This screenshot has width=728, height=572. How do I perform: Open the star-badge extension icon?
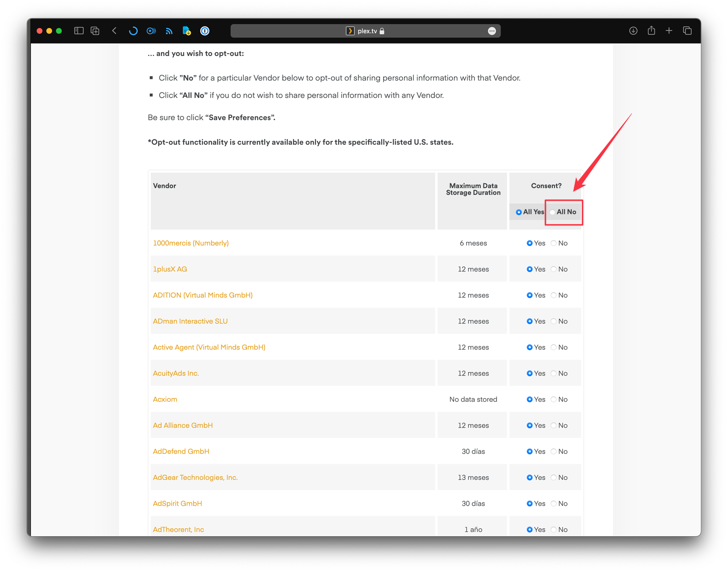click(x=151, y=31)
